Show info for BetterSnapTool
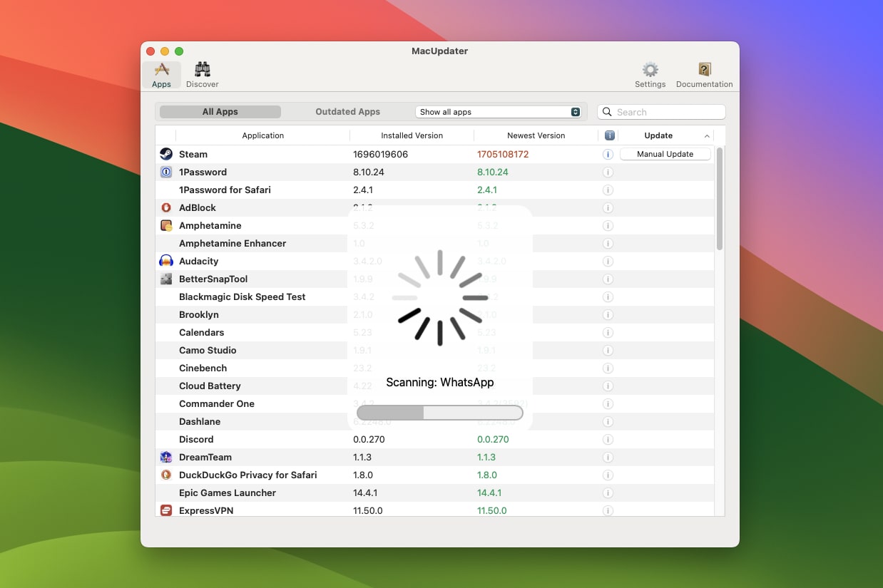883x588 pixels. tap(608, 279)
